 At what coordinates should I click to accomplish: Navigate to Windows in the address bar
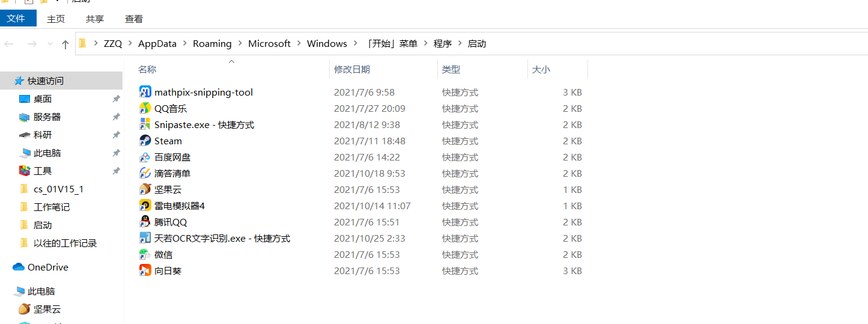click(327, 43)
